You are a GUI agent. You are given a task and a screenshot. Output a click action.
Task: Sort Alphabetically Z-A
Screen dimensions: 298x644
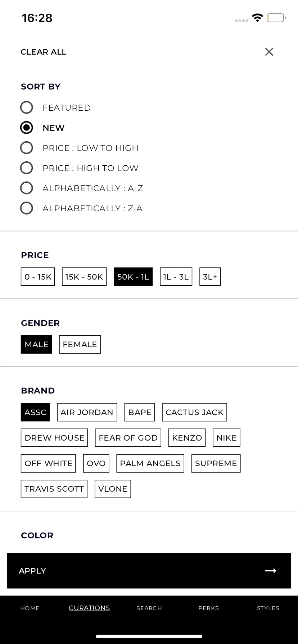point(27,208)
